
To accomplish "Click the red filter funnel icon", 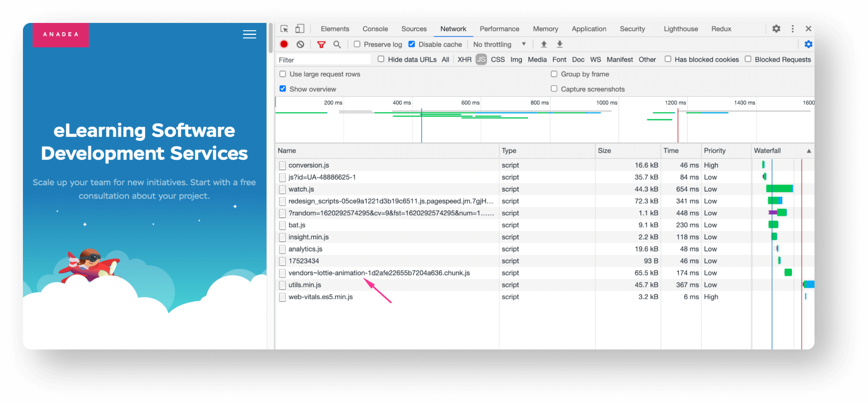I will pyautogui.click(x=321, y=44).
